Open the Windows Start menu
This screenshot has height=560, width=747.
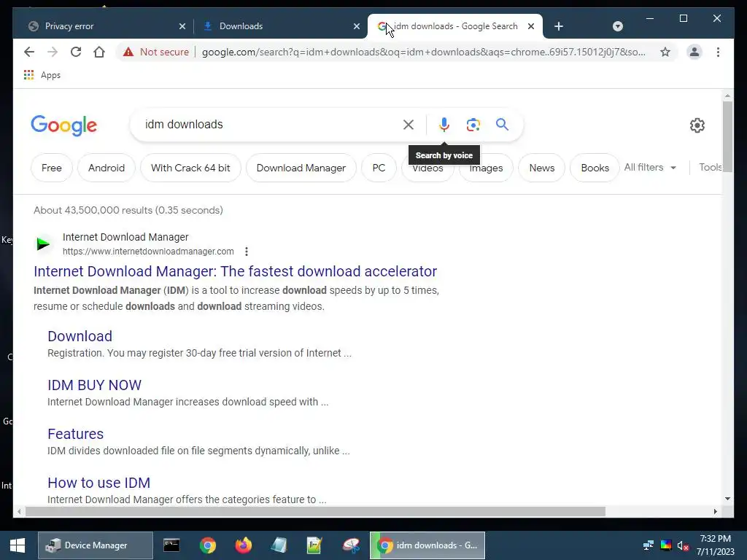coord(18,545)
